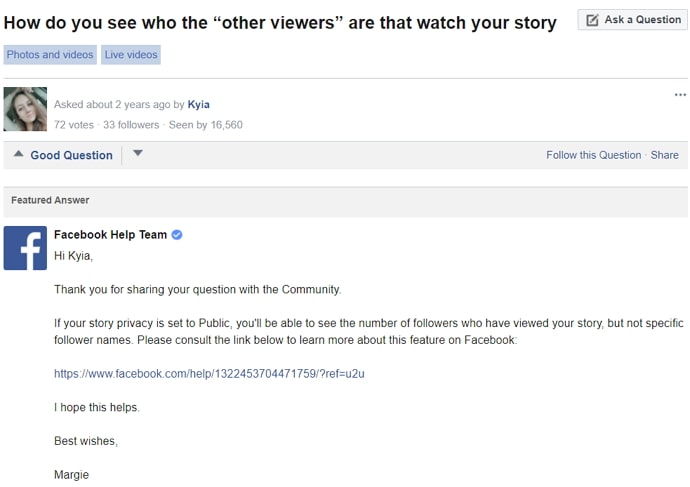Follow this Question
The image size is (690, 487).
point(593,155)
